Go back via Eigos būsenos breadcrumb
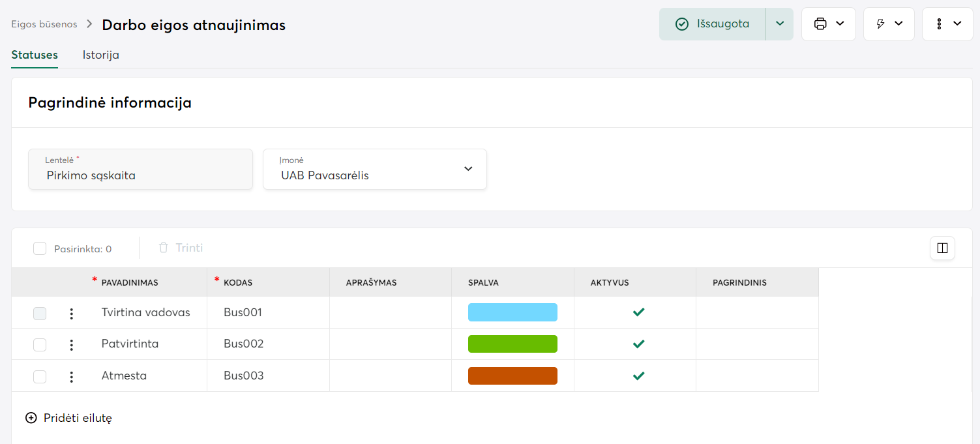Image resolution: width=980 pixels, height=444 pixels. [44, 24]
